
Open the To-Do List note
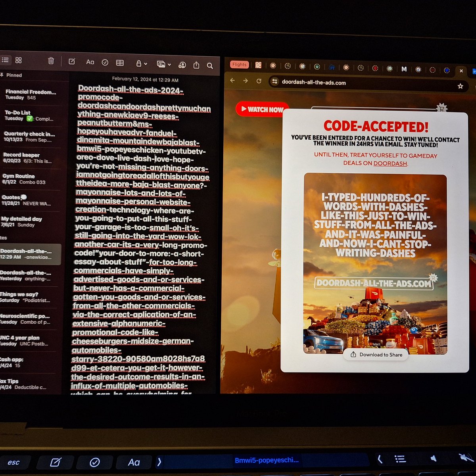click(30, 115)
